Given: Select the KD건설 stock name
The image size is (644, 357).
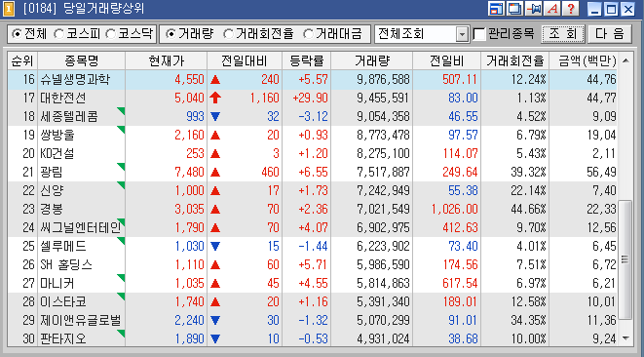Looking at the screenshot, I should [x=57, y=153].
